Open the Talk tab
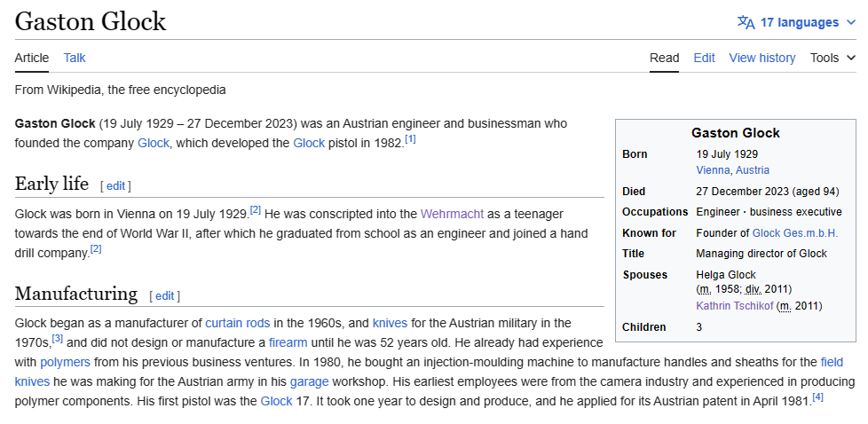 tap(75, 58)
